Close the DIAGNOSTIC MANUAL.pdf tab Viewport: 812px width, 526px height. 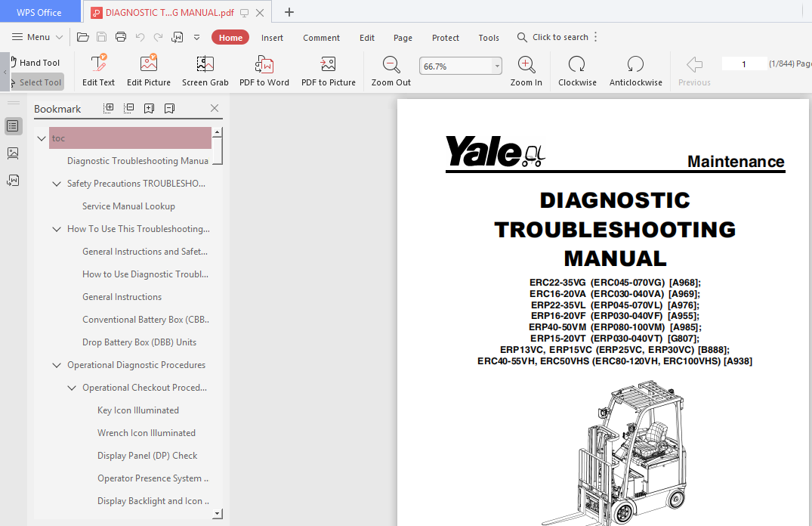coord(260,12)
